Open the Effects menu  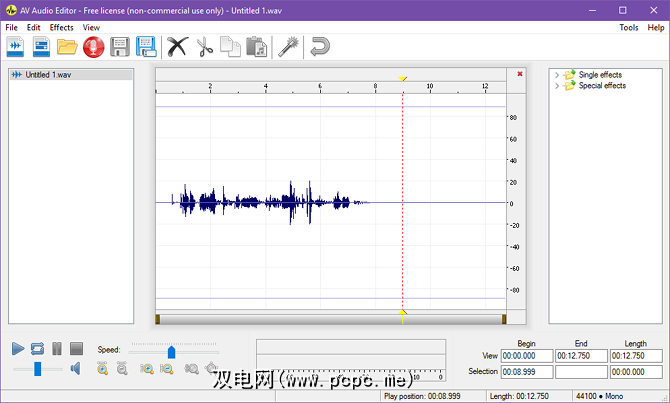(61, 27)
